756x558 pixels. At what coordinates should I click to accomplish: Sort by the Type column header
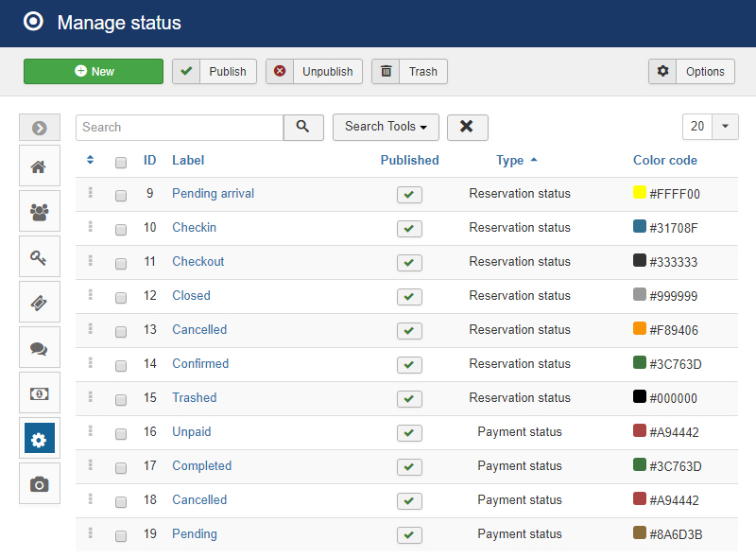coord(511,160)
